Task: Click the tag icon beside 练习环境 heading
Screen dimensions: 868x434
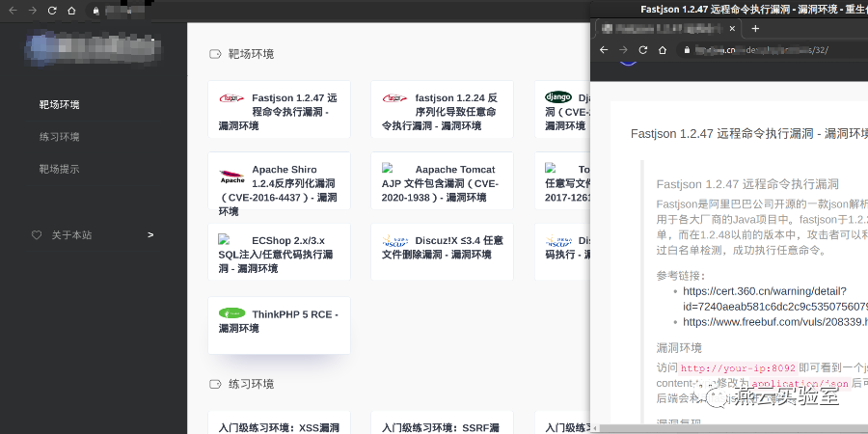Action: click(x=215, y=384)
